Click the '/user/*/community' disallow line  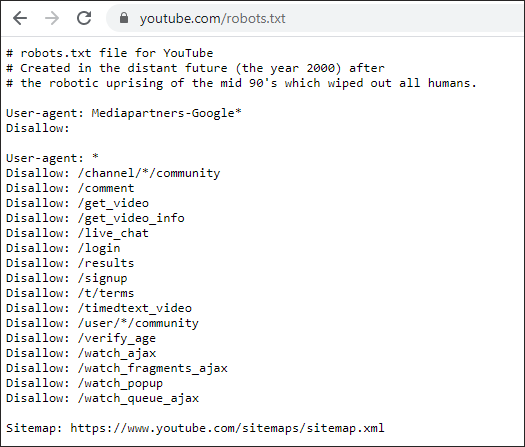102,323
